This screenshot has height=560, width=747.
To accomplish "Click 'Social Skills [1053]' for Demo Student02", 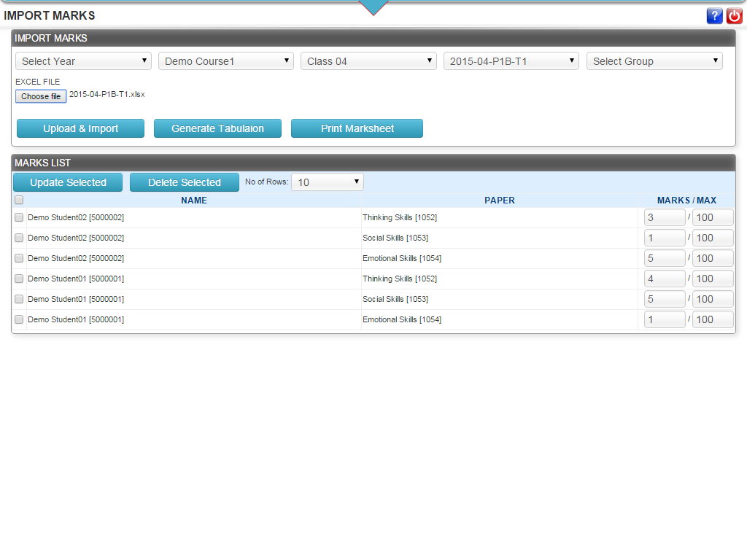I will point(395,238).
